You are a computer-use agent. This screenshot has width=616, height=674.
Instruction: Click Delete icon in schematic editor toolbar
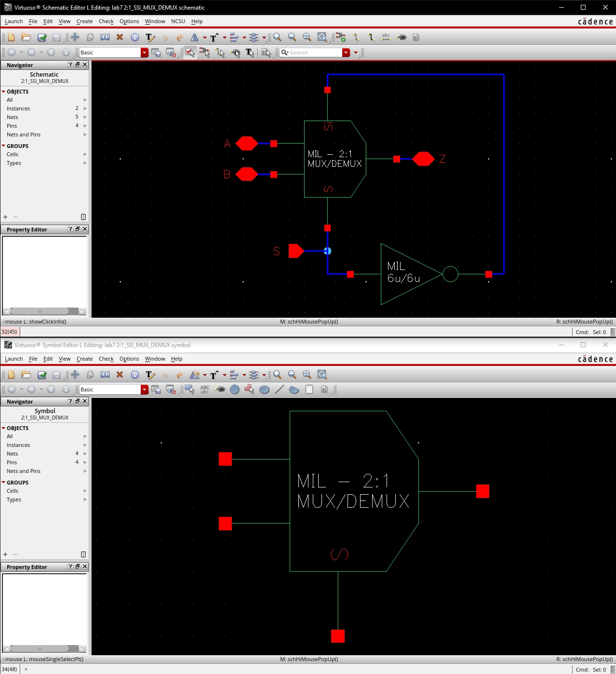coord(120,37)
